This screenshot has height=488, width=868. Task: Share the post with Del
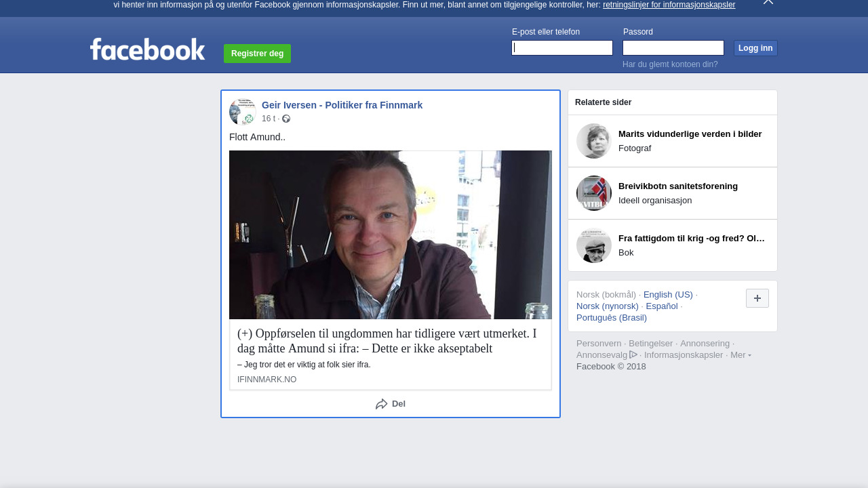click(391, 404)
